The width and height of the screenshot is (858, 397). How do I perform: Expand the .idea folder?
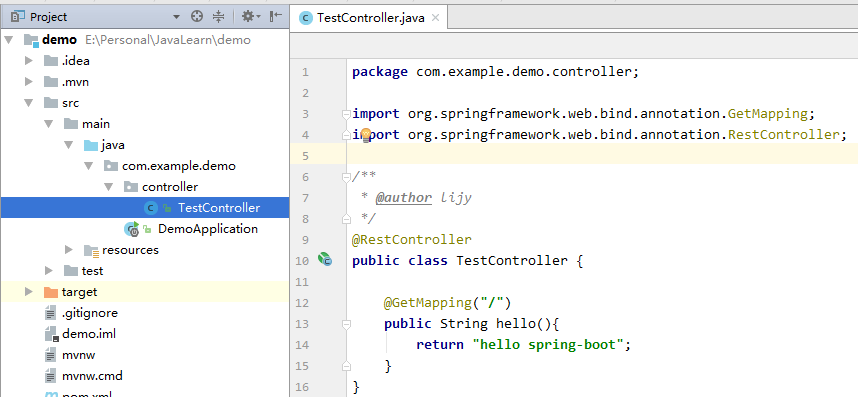(x=29, y=61)
